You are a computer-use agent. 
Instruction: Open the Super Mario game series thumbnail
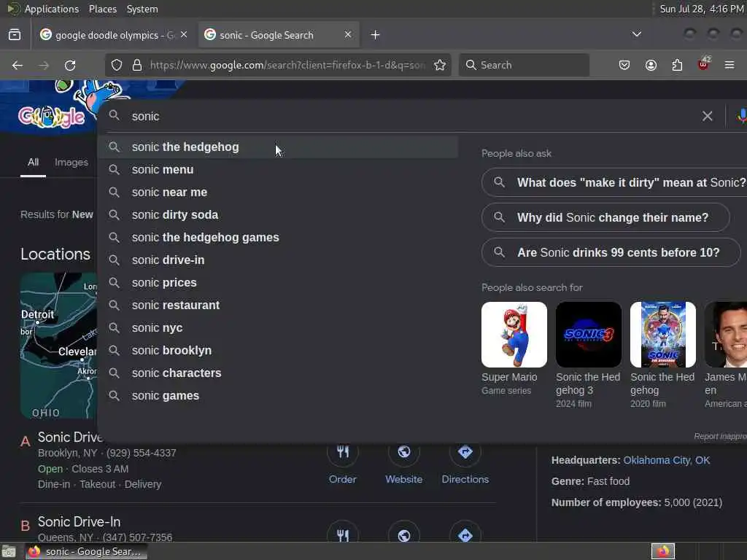pos(514,334)
